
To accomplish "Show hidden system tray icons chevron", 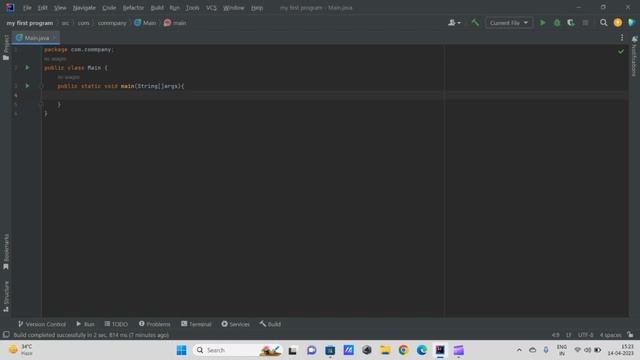I will tap(519, 350).
